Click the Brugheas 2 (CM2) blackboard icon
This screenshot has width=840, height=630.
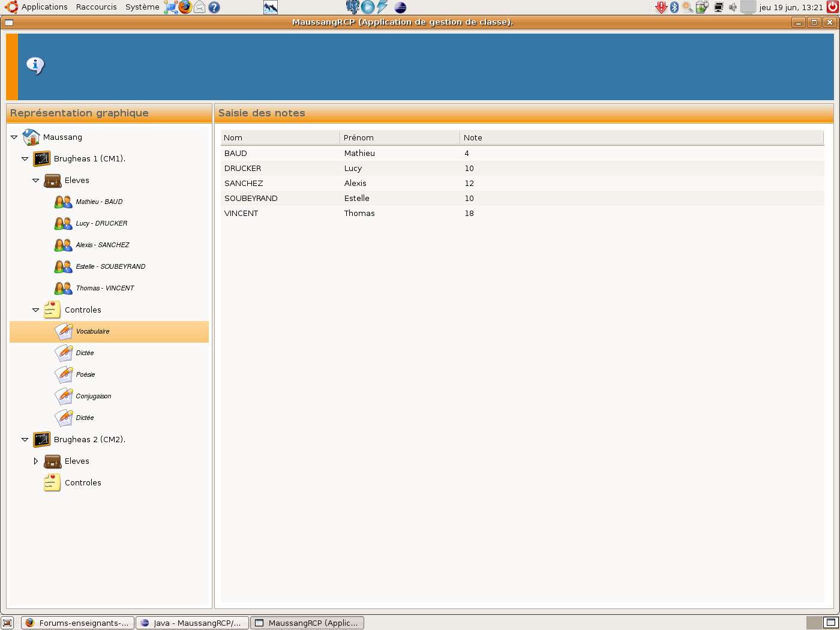pyautogui.click(x=42, y=439)
